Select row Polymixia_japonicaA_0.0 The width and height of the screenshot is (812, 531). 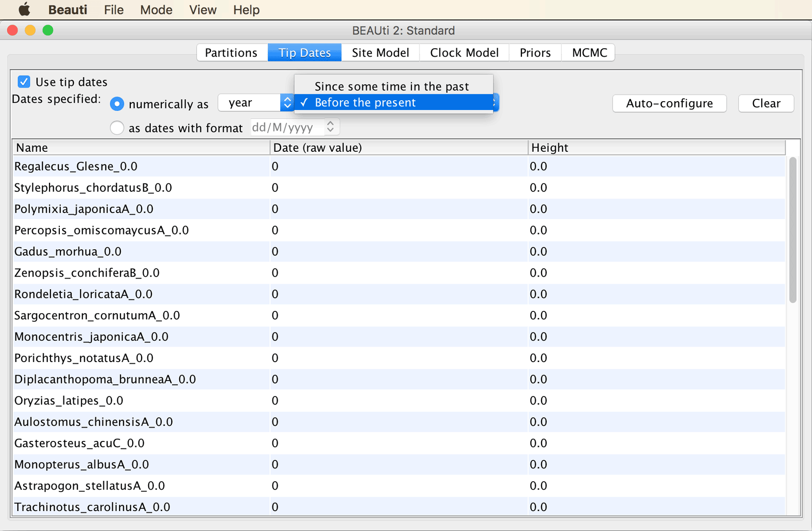click(x=399, y=209)
